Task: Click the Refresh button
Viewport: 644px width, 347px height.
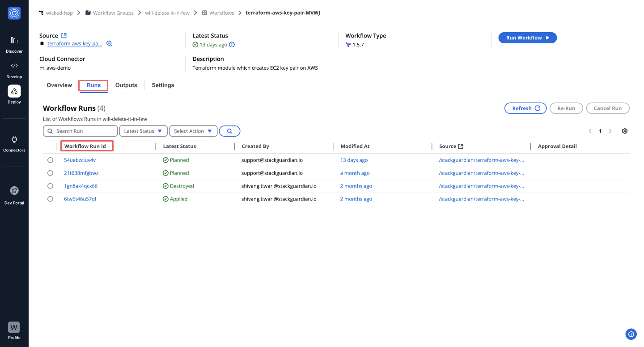Action: coord(525,109)
